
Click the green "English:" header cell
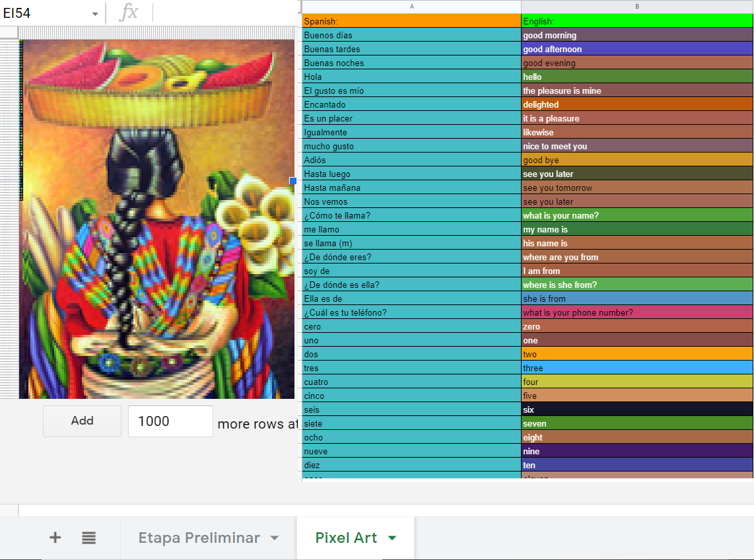pos(636,21)
